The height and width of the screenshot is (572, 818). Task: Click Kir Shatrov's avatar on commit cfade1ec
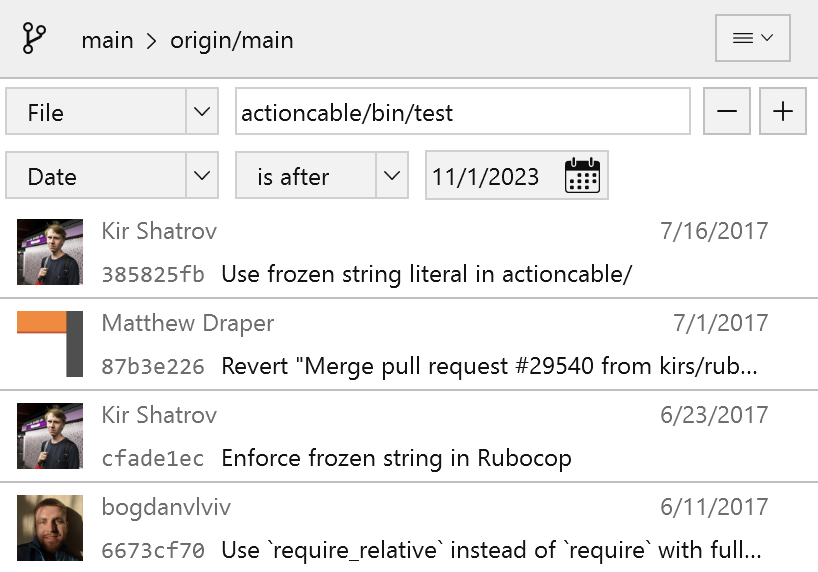click(50, 436)
